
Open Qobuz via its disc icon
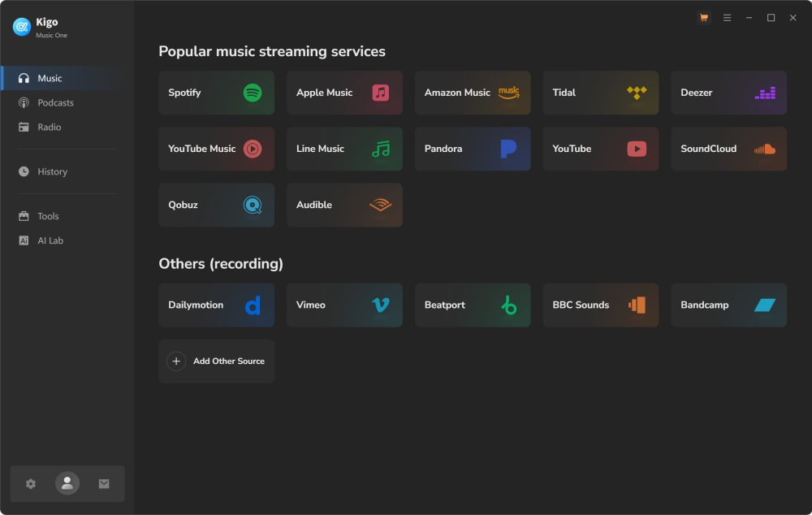click(253, 206)
